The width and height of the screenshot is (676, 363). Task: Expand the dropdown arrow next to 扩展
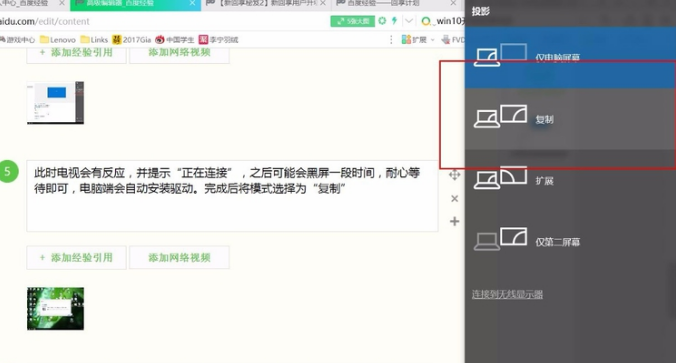click(x=432, y=40)
